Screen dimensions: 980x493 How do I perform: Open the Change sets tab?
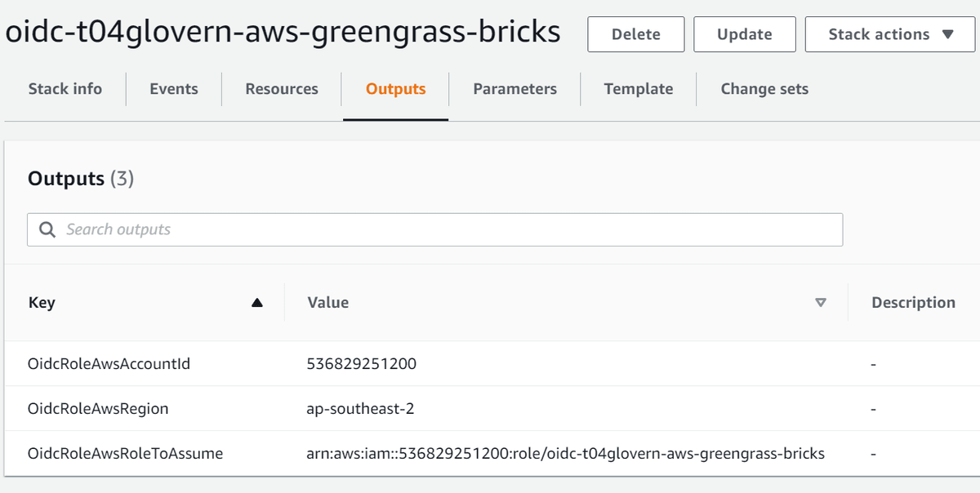tap(764, 89)
